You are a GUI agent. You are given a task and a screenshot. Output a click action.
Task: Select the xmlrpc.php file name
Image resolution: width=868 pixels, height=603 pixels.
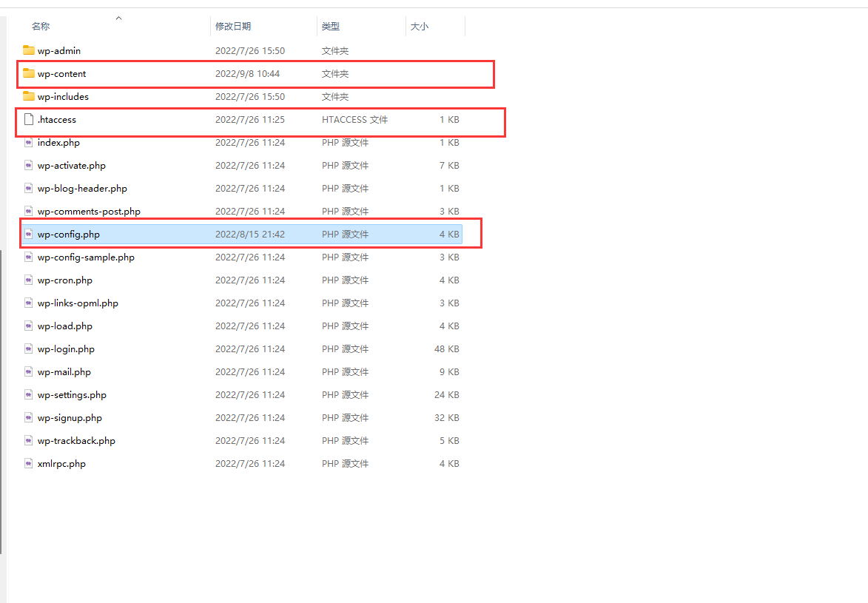(61, 464)
